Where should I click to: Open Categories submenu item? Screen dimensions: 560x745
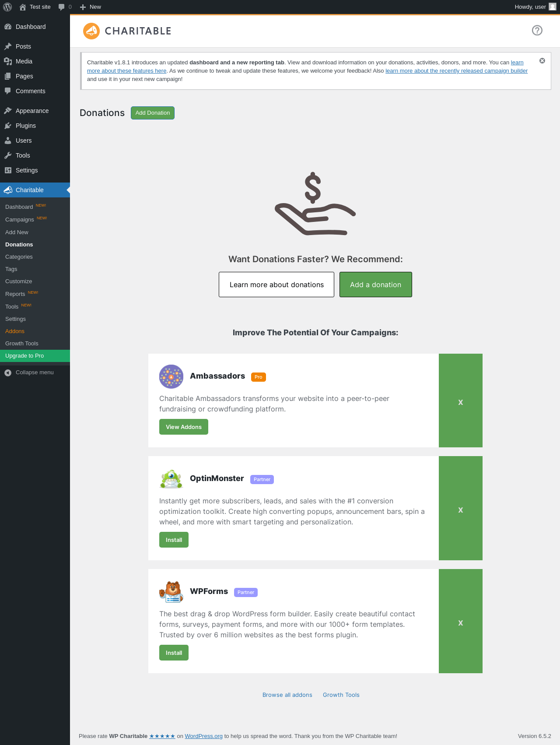(35, 257)
